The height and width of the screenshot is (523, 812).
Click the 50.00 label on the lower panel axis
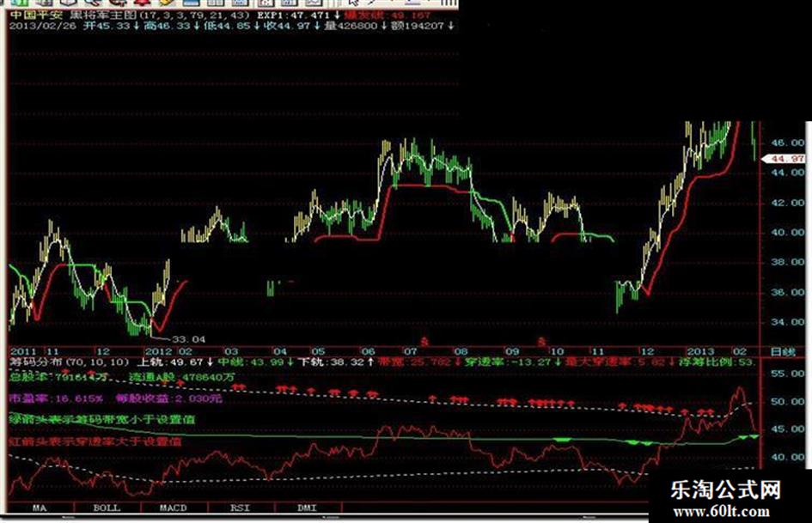788,401
